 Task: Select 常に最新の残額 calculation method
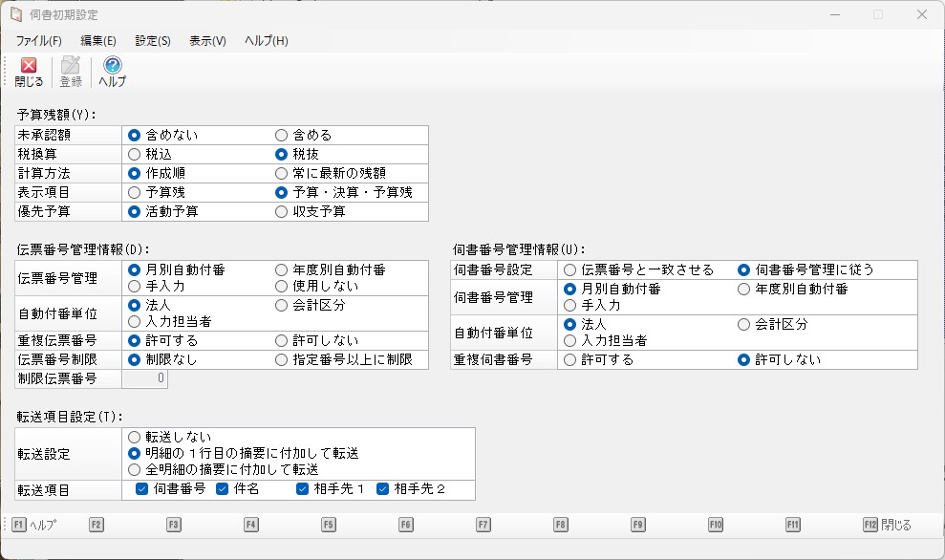coord(282,173)
